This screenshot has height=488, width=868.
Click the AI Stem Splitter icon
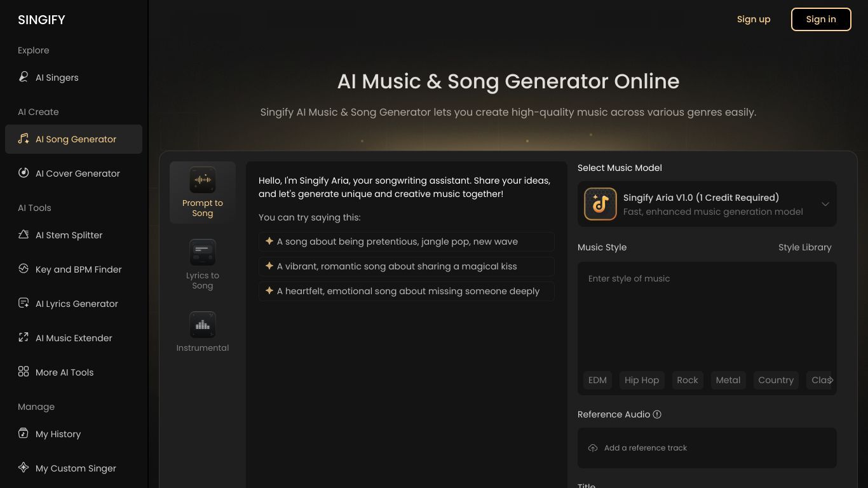click(24, 234)
